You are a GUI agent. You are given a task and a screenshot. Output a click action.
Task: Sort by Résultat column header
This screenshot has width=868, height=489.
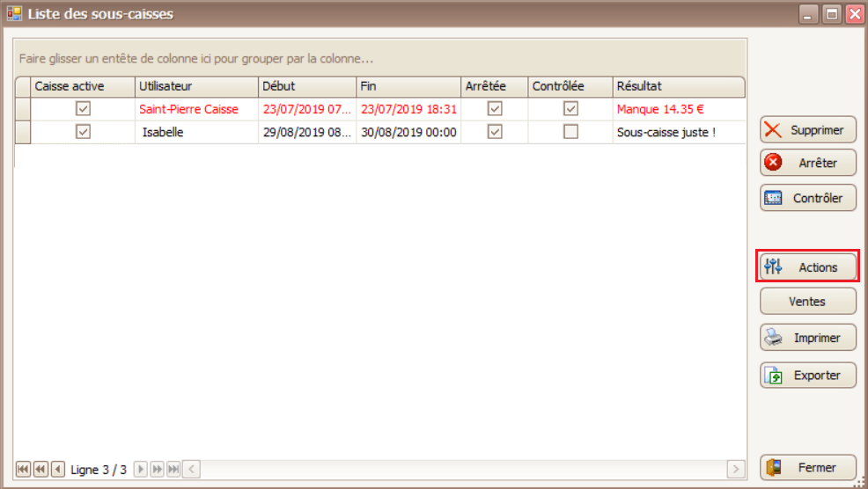coord(680,86)
